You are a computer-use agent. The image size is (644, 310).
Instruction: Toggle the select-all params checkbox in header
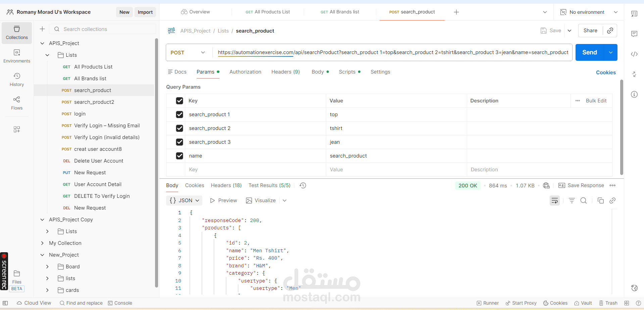(x=180, y=101)
